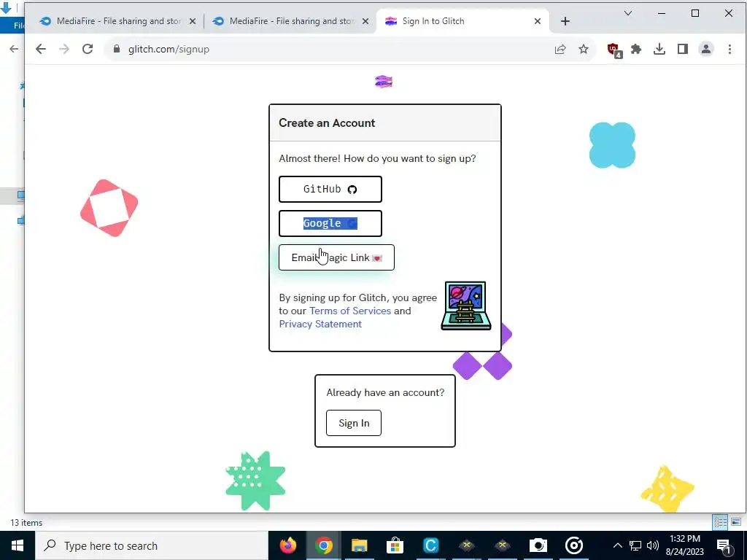Screen dimensions: 747x560
Task: Open the circular target app in taskbar
Action: tap(573, 545)
